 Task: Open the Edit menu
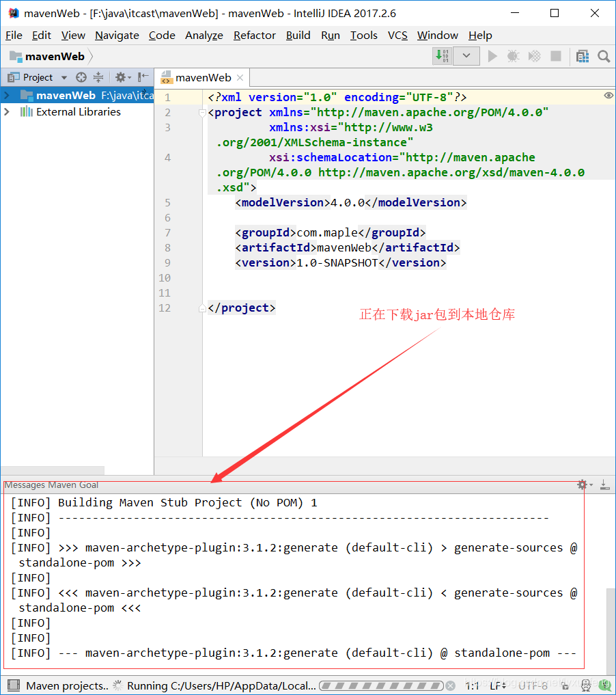point(41,36)
